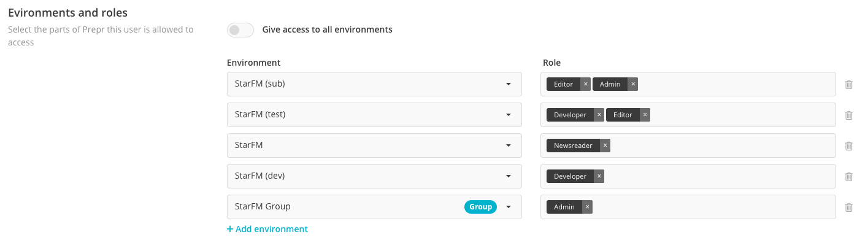Remove Admin role from StarFM Group
The image size is (868, 245).
tap(588, 207)
